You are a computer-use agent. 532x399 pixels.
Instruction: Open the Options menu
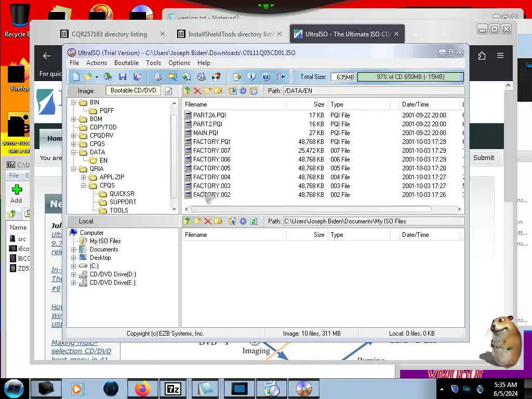coord(179,63)
